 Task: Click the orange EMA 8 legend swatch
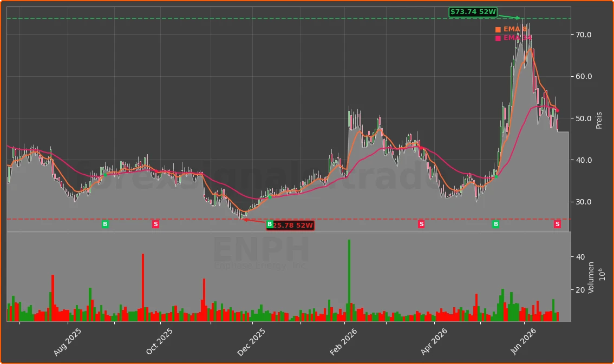tap(498, 29)
